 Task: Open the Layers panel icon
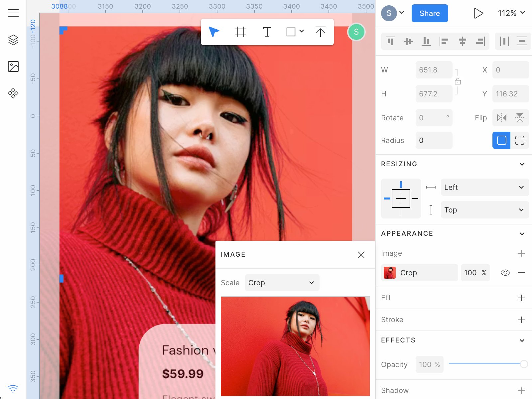13,40
